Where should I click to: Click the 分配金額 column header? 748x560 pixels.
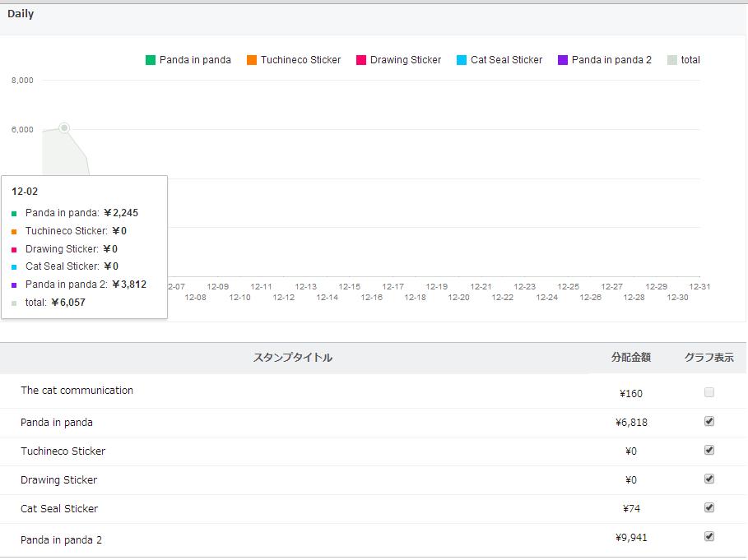(630, 358)
